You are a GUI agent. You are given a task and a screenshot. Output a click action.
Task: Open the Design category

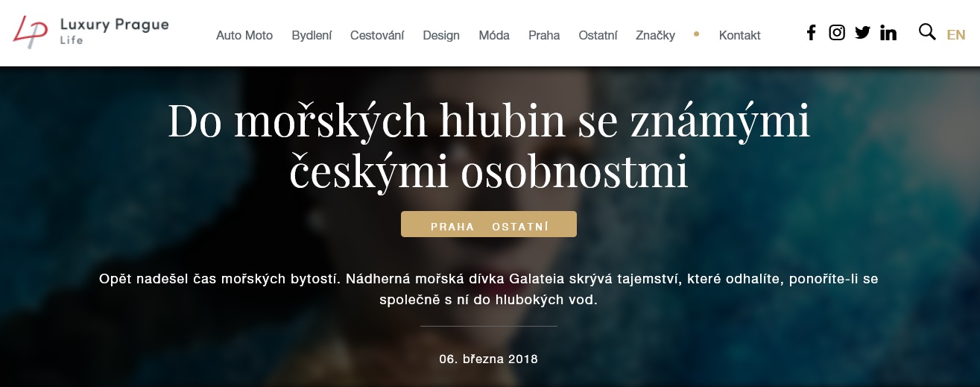point(441,35)
